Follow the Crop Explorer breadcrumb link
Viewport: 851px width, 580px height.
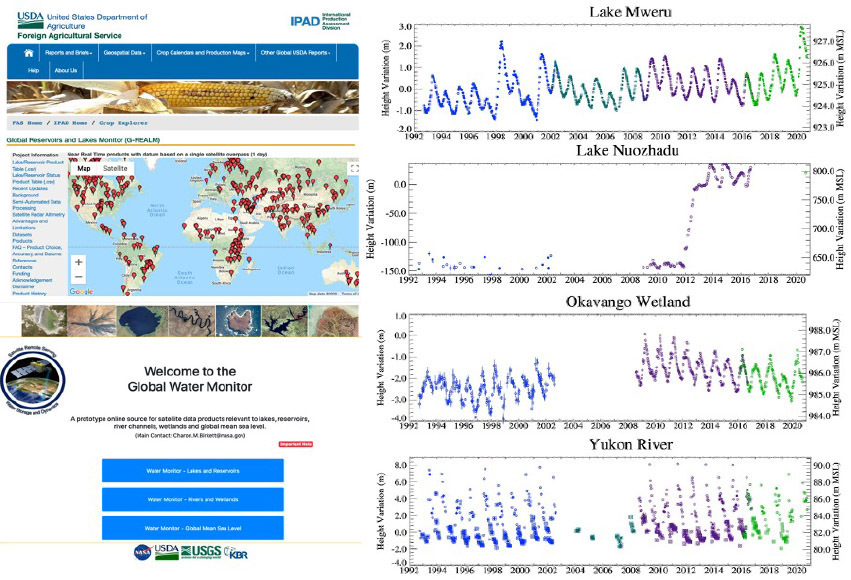(x=123, y=123)
